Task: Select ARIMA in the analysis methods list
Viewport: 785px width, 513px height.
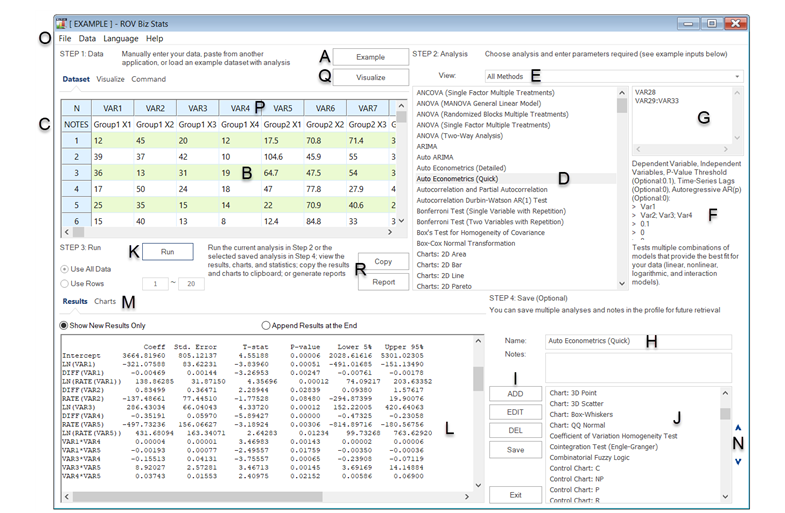Action: point(429,146)
